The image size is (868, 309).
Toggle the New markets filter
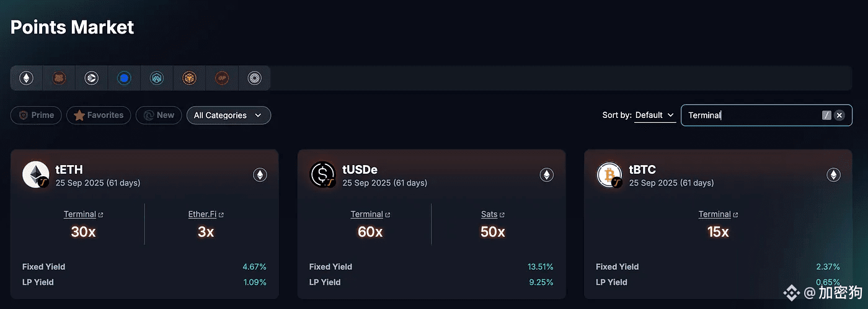[x=159, y=115]
